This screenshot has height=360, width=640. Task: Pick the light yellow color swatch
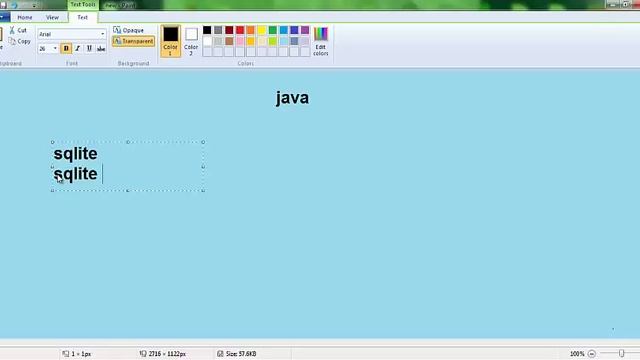(262, 41)
